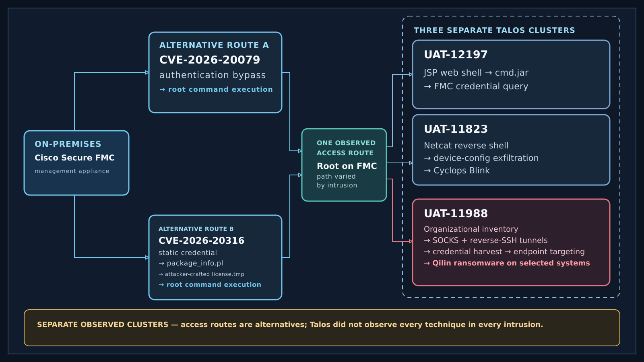Click the Netcat reverse shell line
This screenshot has height=362, width=644.
click(x=466, y=146)
